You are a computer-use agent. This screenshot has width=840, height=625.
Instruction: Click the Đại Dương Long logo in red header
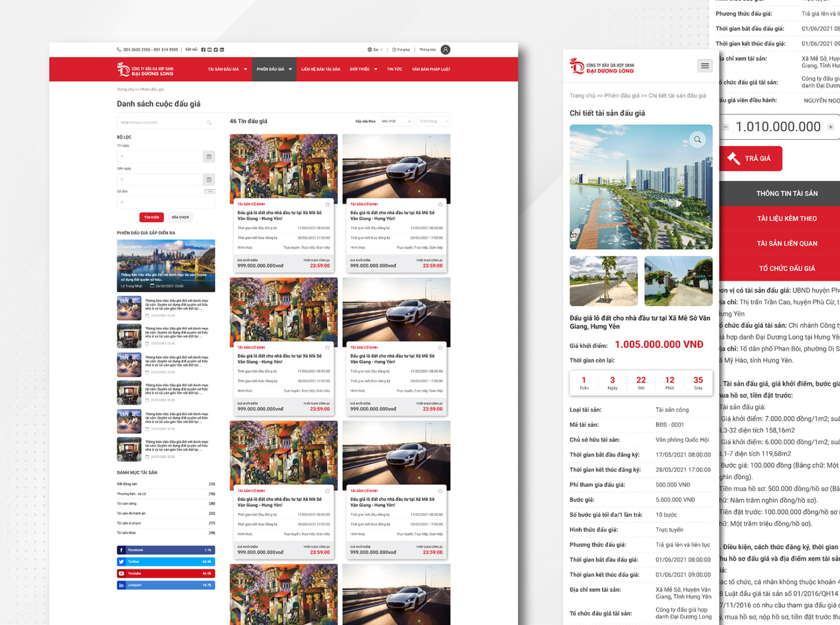click(145, 69)
